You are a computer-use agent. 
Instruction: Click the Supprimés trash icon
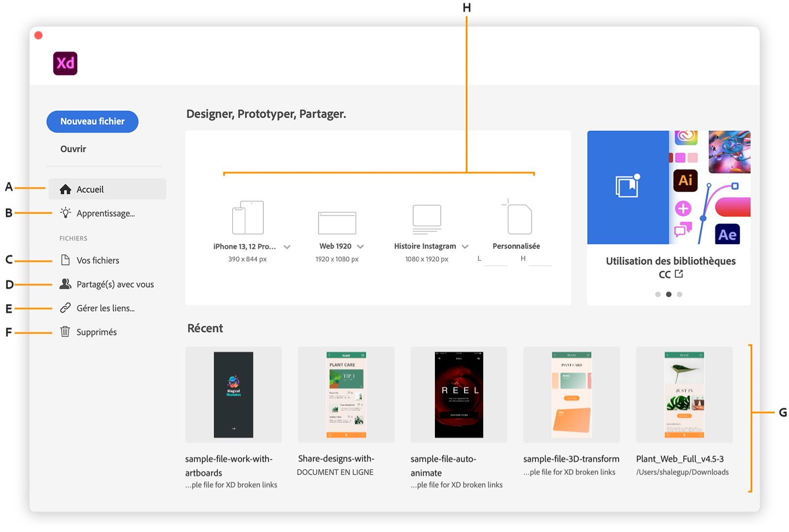tap(65, 331)
